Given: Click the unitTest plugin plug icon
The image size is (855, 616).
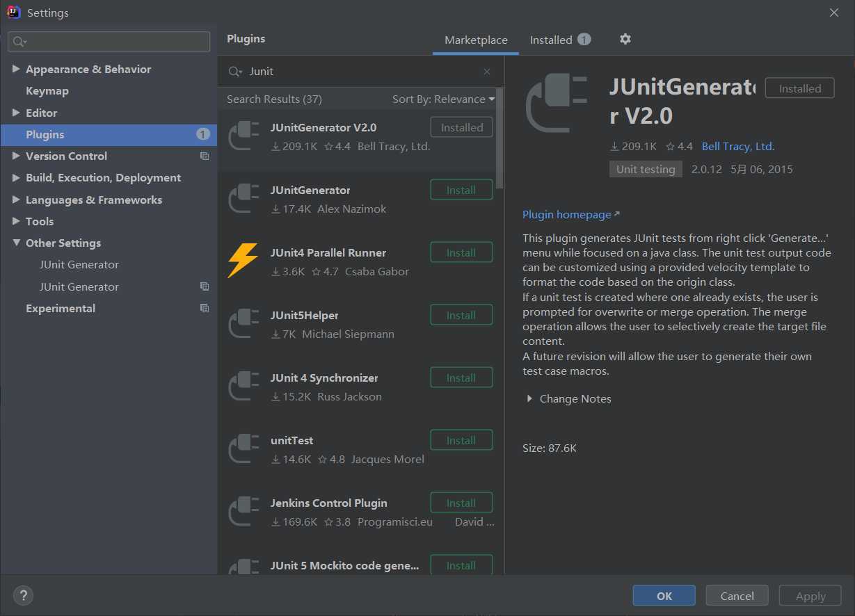Looking at the screenshot, I should click(244, 448).
